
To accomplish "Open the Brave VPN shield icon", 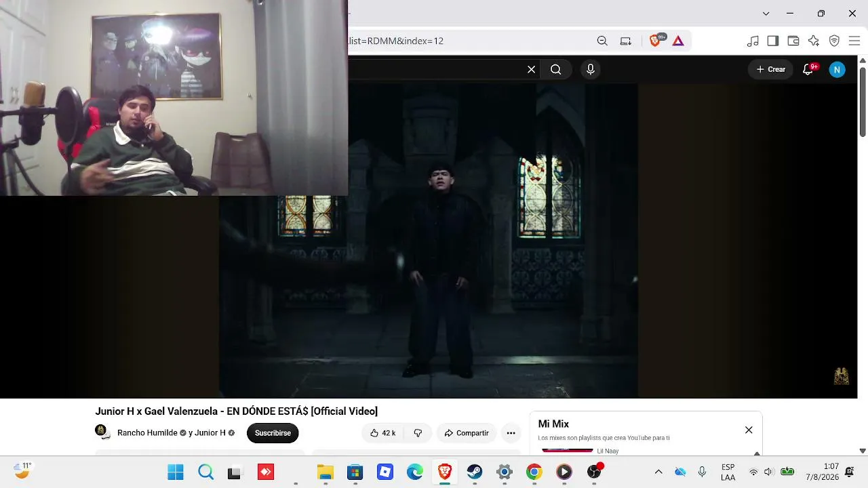I will 834,41.
